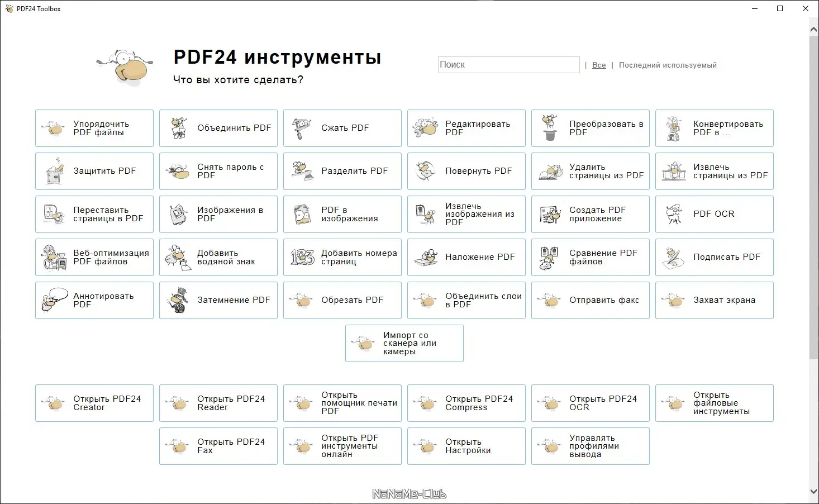This screenshot has width=819, height=504.
Task: Click the PDF OCR tile icon
Action: [674, 215]
